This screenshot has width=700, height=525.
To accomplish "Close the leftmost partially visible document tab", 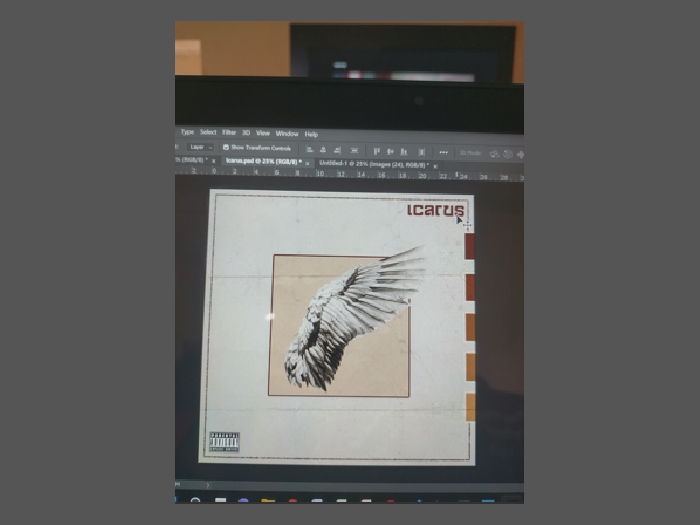I will click(214, 161).
